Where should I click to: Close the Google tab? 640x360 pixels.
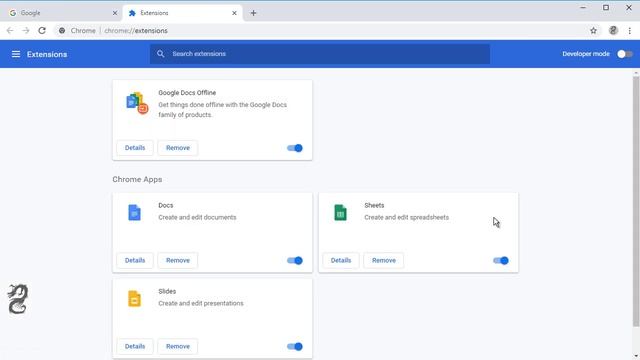[115, 13]
